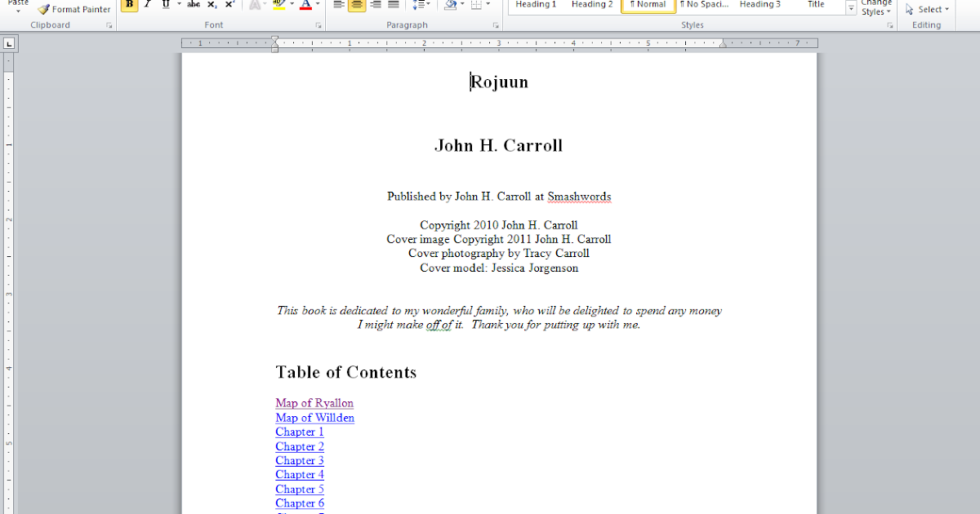Apply the Title style
The image size is (980, 514).
click(x=816, y=5)
